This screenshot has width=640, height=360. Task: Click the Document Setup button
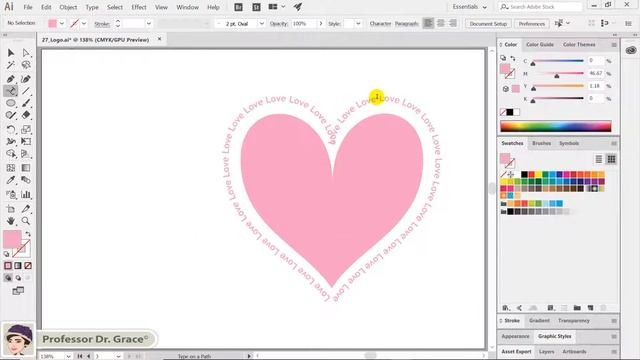point(488,24)
